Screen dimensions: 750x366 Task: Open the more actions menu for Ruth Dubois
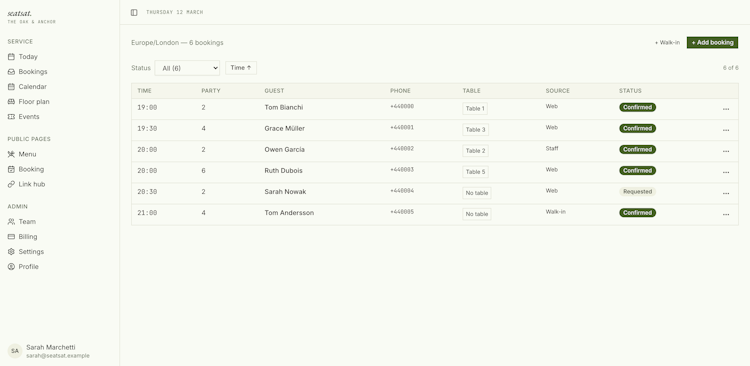click(726, 172)
